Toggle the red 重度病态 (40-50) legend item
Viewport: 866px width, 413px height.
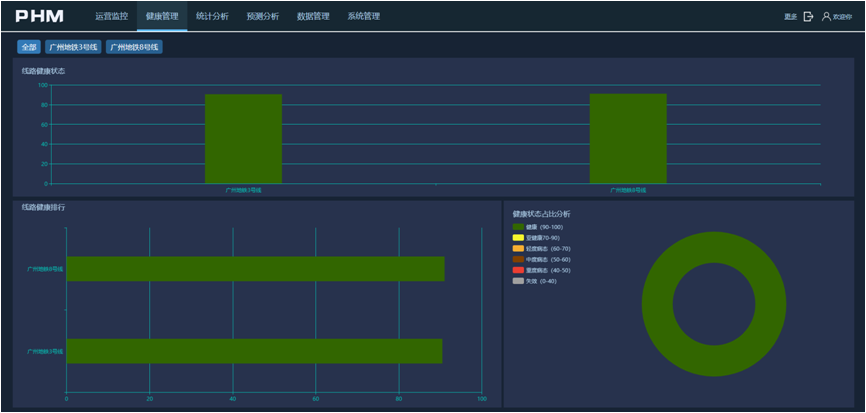(x=518, y=270)
